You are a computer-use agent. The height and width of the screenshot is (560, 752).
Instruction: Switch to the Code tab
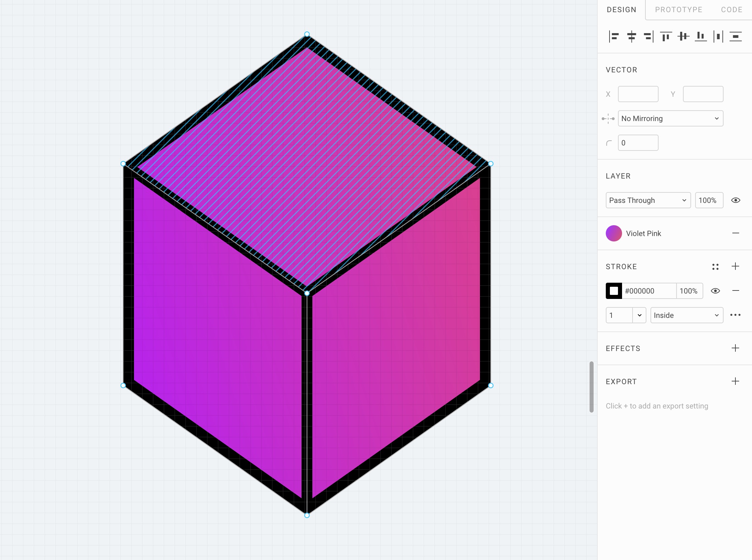click(732, 10)
